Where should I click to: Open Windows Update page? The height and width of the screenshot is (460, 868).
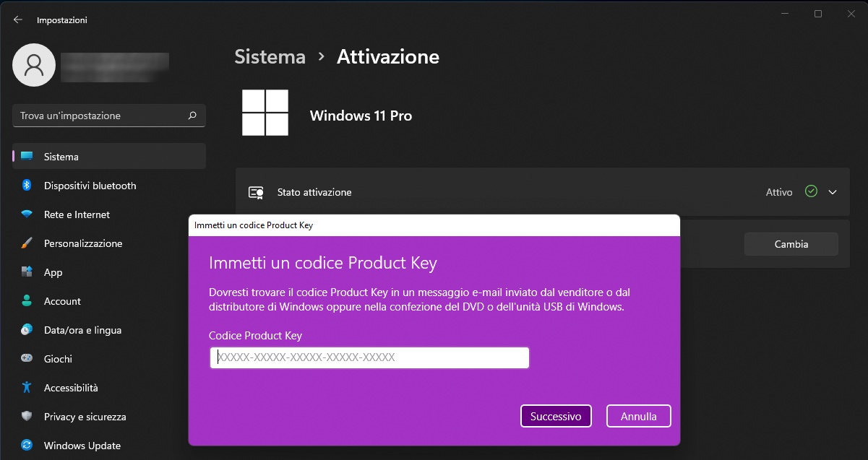82,446
